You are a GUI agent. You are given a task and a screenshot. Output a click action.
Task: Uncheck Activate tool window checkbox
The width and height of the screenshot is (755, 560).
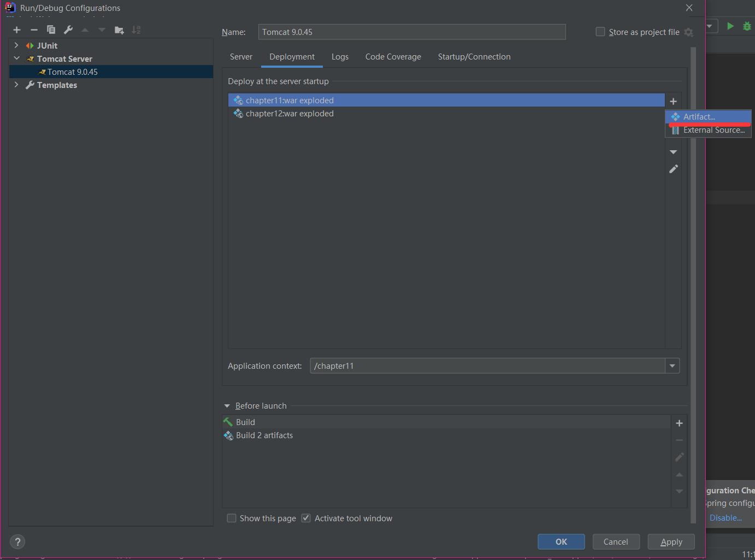coord(306,518)
